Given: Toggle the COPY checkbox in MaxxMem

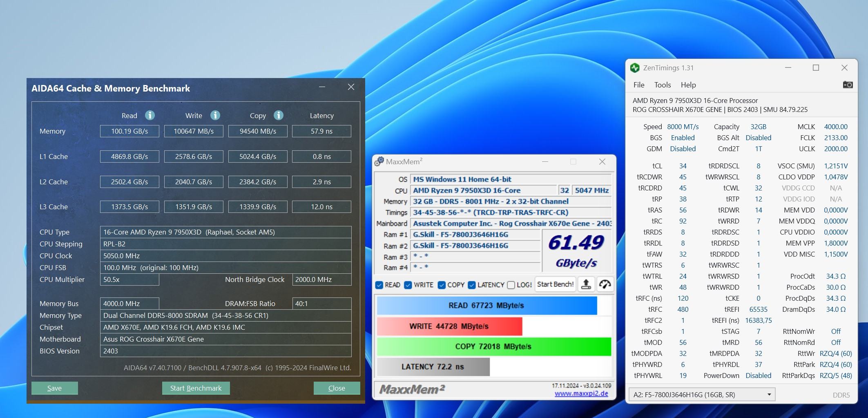Looking at the screenshot, I should pos(442,285).
